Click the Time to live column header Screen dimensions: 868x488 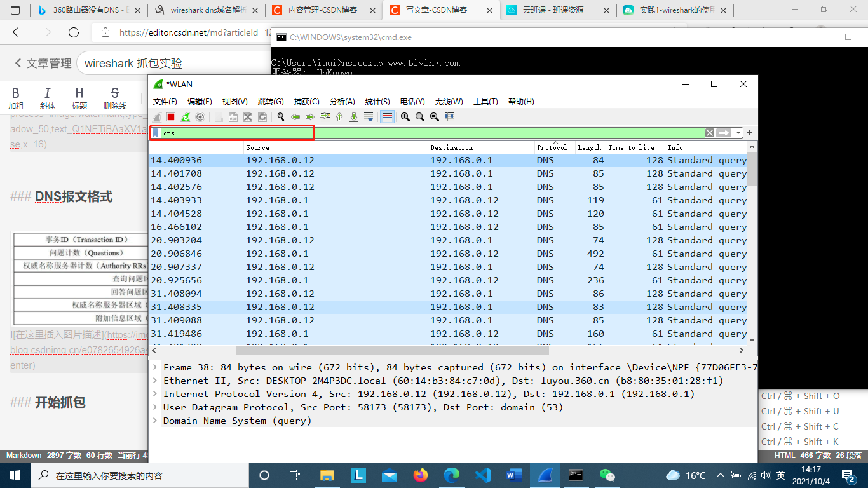tap(635, 147)
